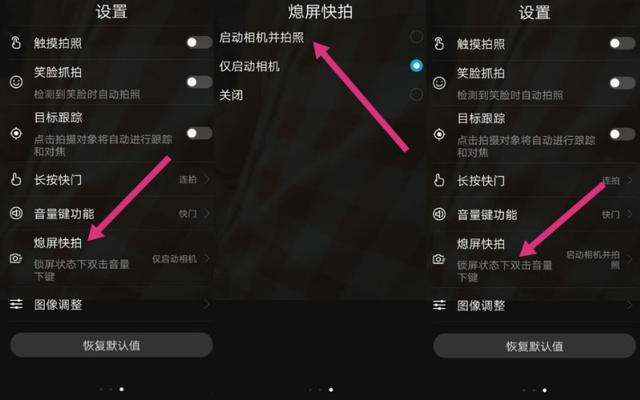Toggle 笑脸抓拍 switch in right settings panel

pyautogui.click(x=622, y=83)
